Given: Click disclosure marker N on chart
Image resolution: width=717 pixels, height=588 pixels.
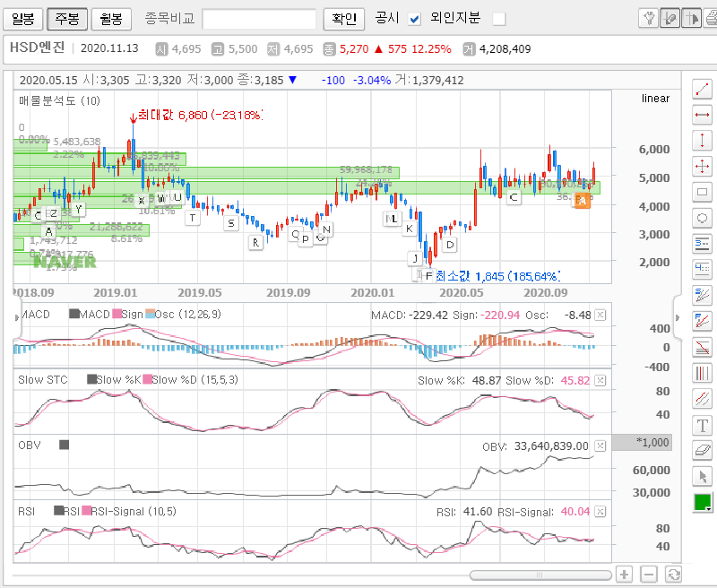Looking at the screenshot, I should [x=326, y=229].
